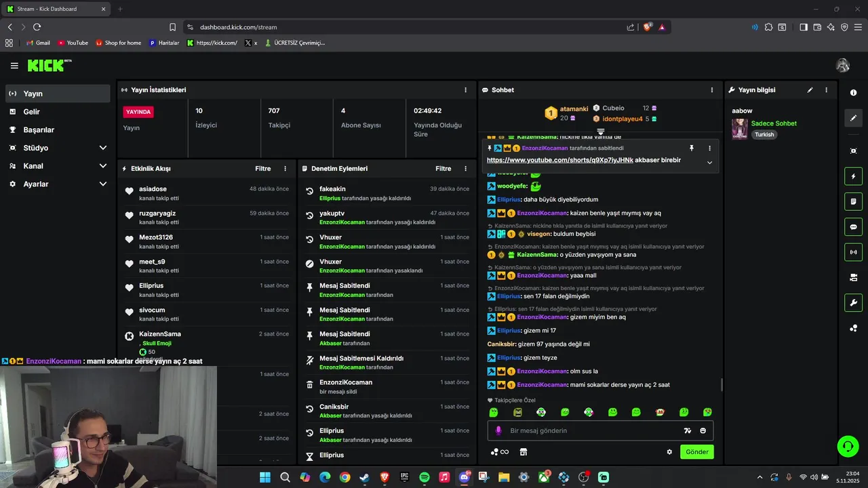
Task: Open Yayın İstatistikleri three-dot menu
Action: pos(465,90)
